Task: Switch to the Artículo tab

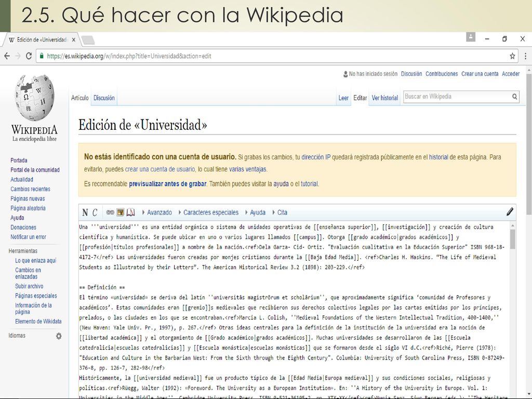Action: [x=79, y=98]
